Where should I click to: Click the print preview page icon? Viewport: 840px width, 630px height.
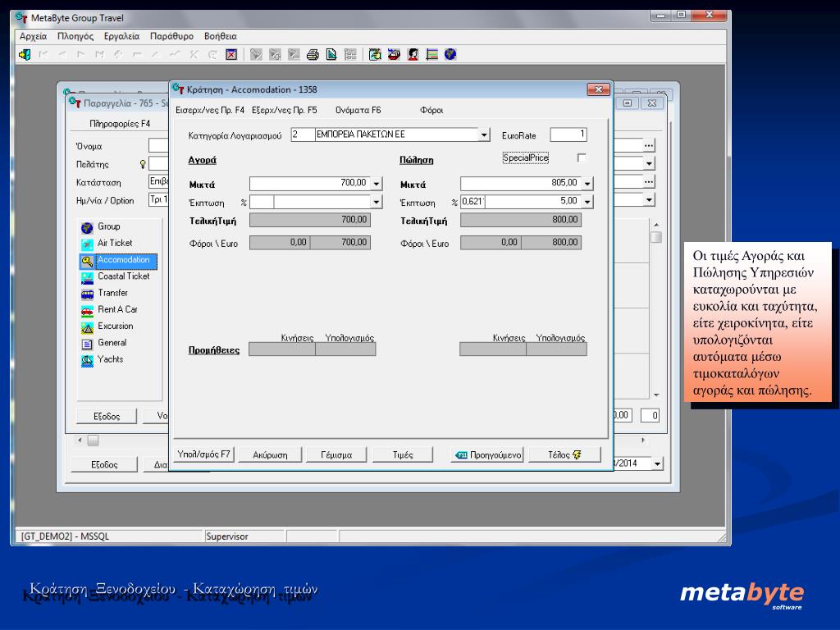331,54
